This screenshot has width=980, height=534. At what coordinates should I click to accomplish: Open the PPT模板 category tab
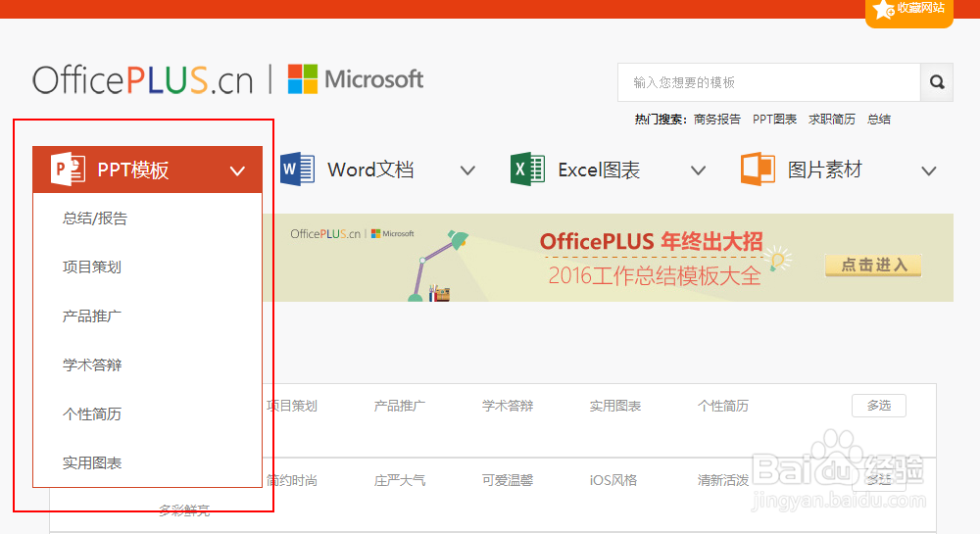click(148, 170)
